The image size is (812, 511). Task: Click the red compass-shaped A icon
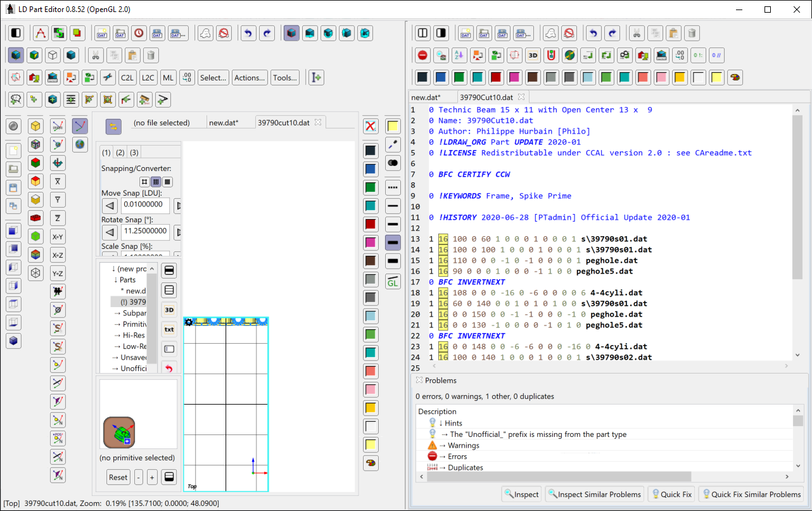click(x=41, y=33)
